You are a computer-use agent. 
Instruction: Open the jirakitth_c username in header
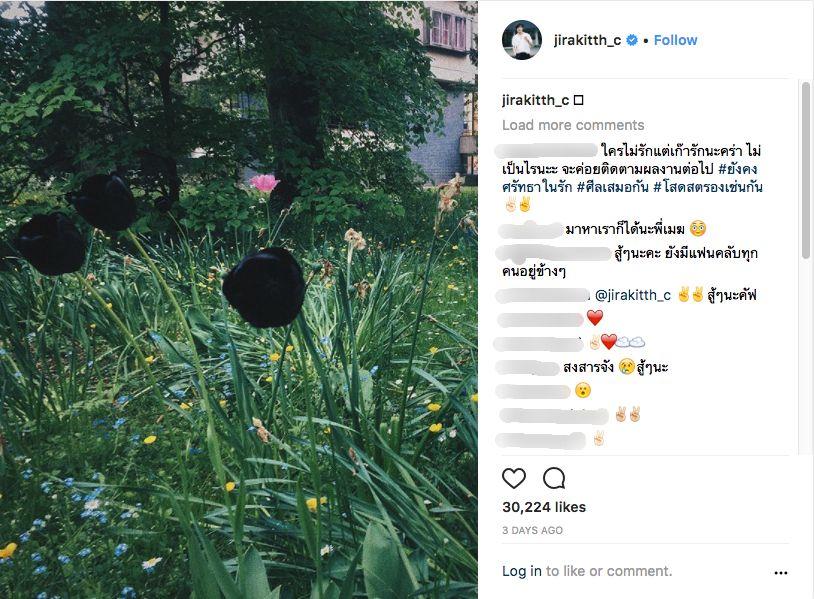pos(587,40)
